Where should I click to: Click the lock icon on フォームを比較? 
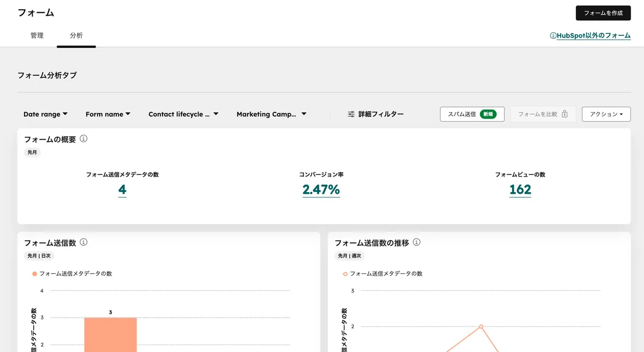[x=566, y=114]
